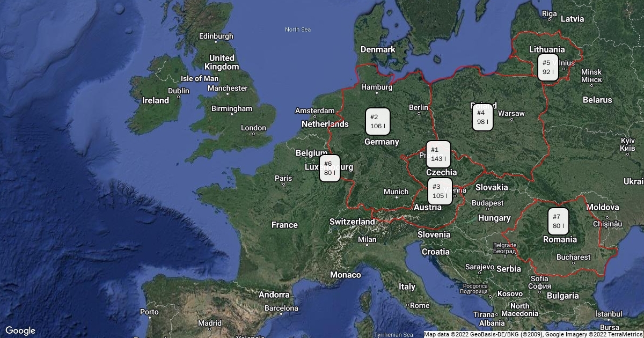Click the Bucharest city label
The image size is (644, 338).
[x=573, y=258]
